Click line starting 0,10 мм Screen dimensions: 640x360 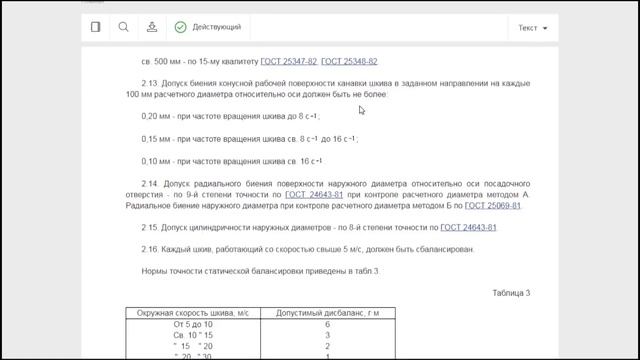coord(232,161)
